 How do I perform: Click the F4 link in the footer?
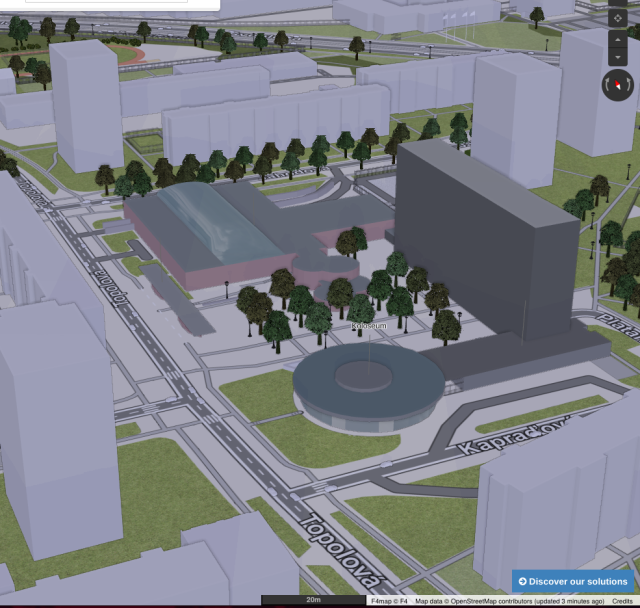click(402, 602)
